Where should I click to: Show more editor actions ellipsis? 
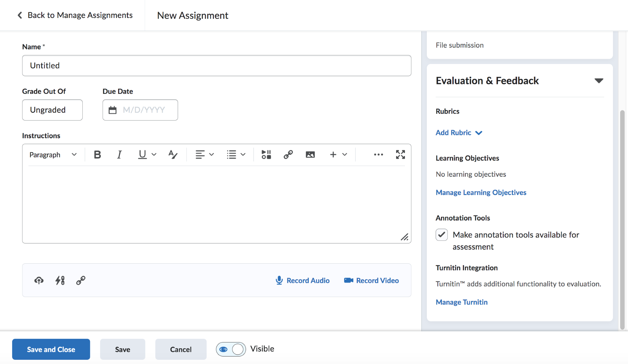(378, 155)
